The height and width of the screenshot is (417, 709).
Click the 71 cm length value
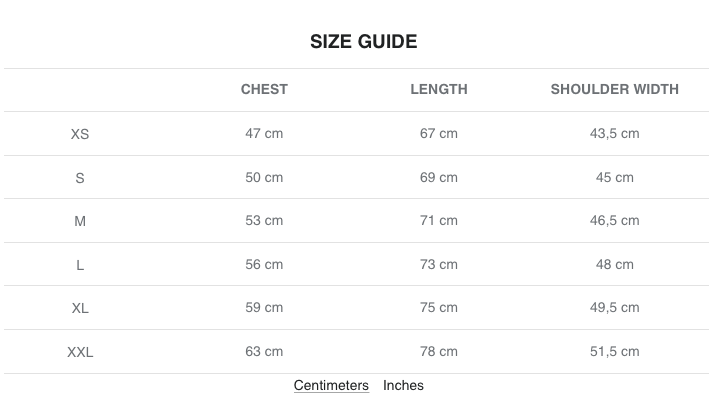coord(438,220)
